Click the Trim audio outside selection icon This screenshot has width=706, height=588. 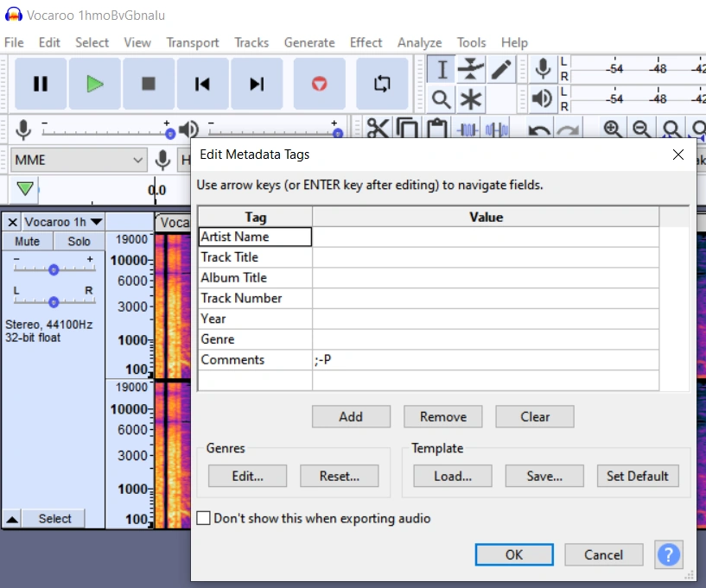[x=467, y=130]
